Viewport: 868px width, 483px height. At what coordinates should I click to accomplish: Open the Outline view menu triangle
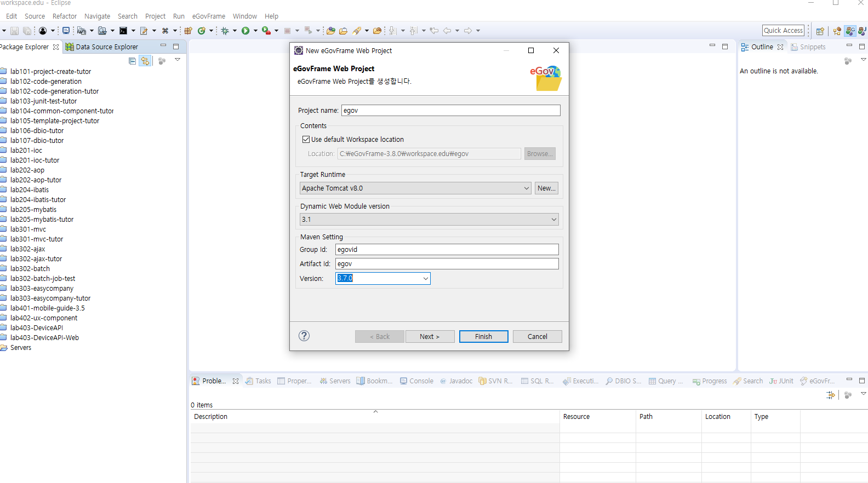coord(863,60)
